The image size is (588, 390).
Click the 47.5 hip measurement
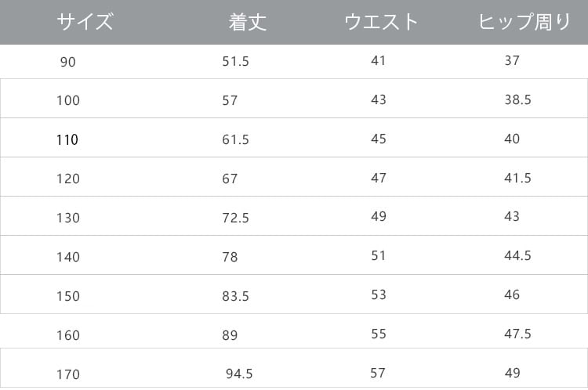(518, 334)
